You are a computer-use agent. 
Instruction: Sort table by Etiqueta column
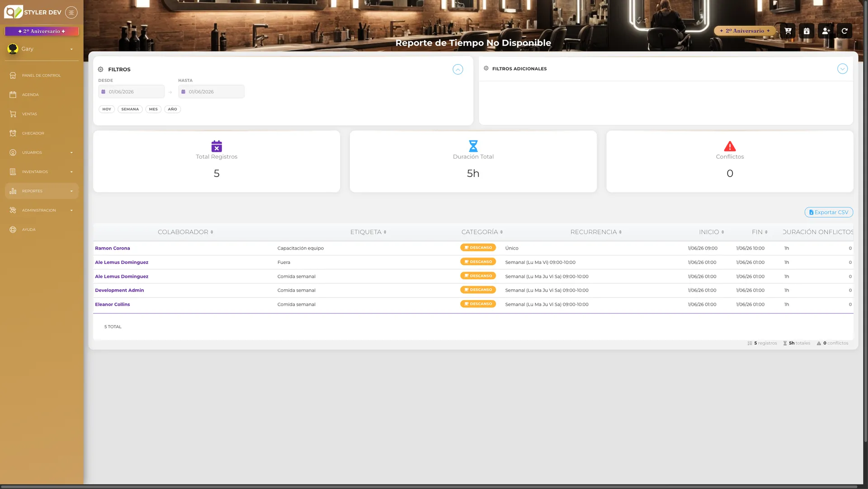tap(368, 232)
